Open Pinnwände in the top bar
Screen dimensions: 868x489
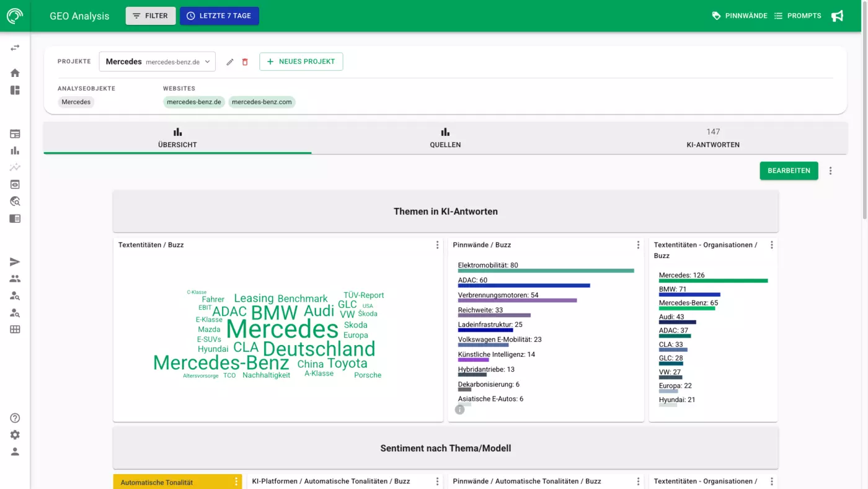[x=740, y=16]
